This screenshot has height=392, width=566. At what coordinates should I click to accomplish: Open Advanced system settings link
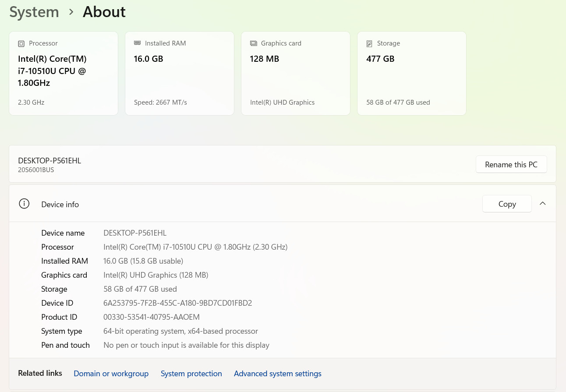278,374
